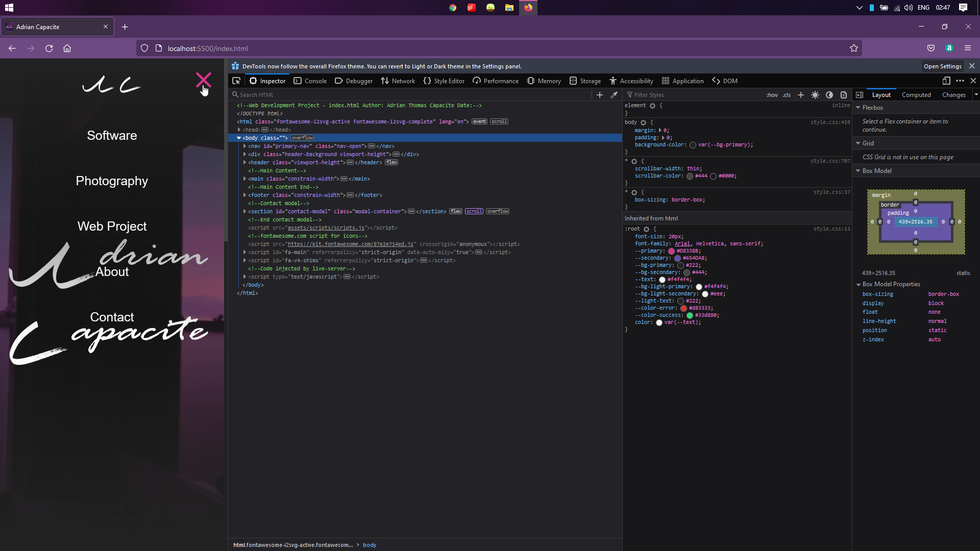Reload the current page
This screenshot has width=980, height=551.
(x=49, y=48)
